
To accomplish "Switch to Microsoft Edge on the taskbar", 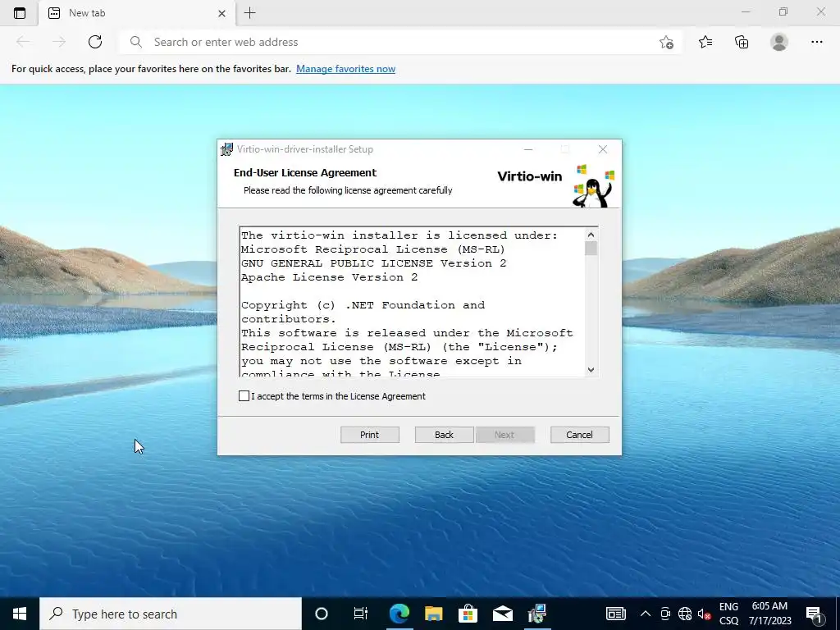I will pos(399,614).
